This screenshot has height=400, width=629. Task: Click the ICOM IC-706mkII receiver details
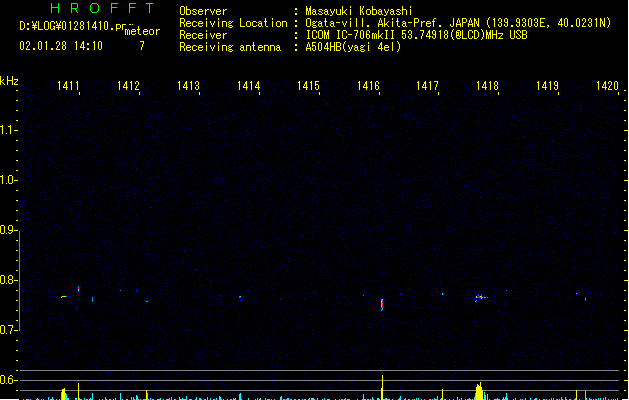click(x=416, y=35)
